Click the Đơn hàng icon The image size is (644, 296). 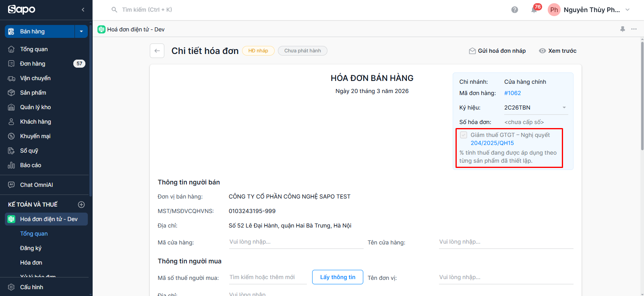coord(11,64)
